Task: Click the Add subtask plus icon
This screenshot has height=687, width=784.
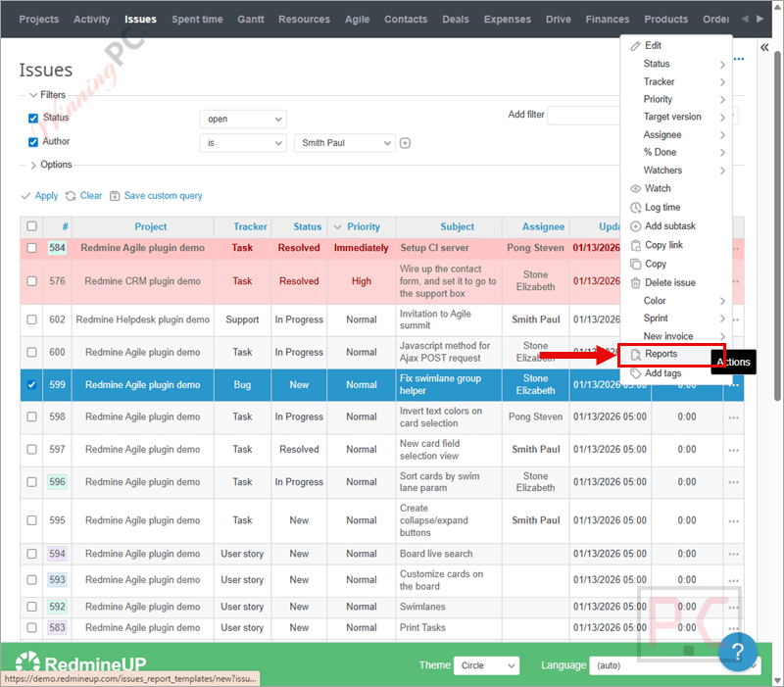Action: (x=635, y=226)
